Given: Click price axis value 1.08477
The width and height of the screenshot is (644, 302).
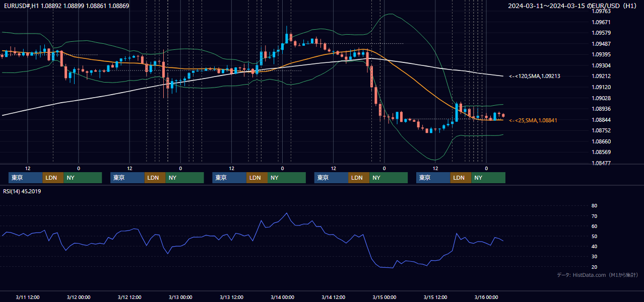Looking at the screenshot, I should (x=601, y=163).
